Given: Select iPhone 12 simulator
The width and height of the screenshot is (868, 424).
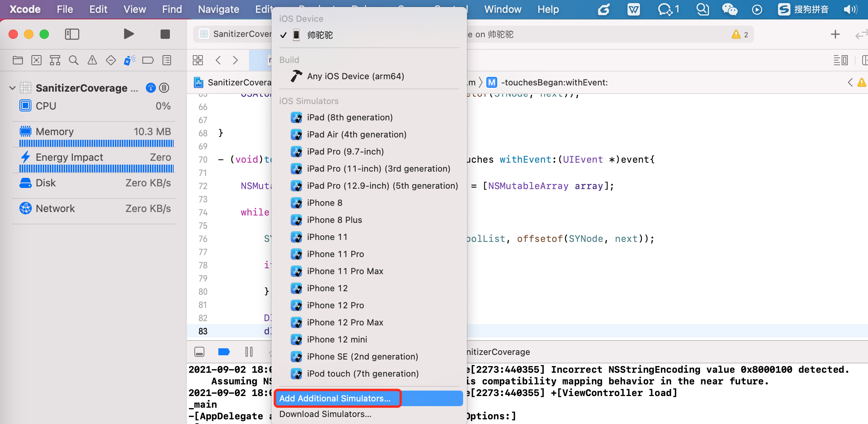Looking at the screenshot, I should click(369, 288).
